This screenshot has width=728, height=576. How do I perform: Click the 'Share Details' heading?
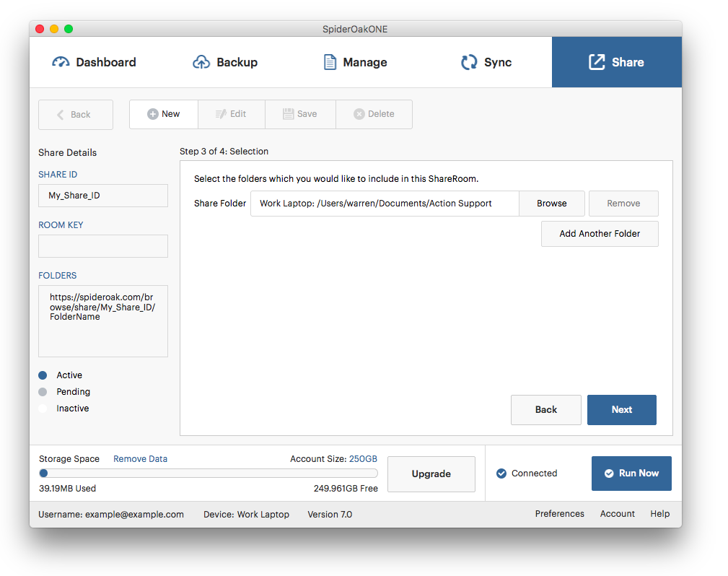[67, 153]
